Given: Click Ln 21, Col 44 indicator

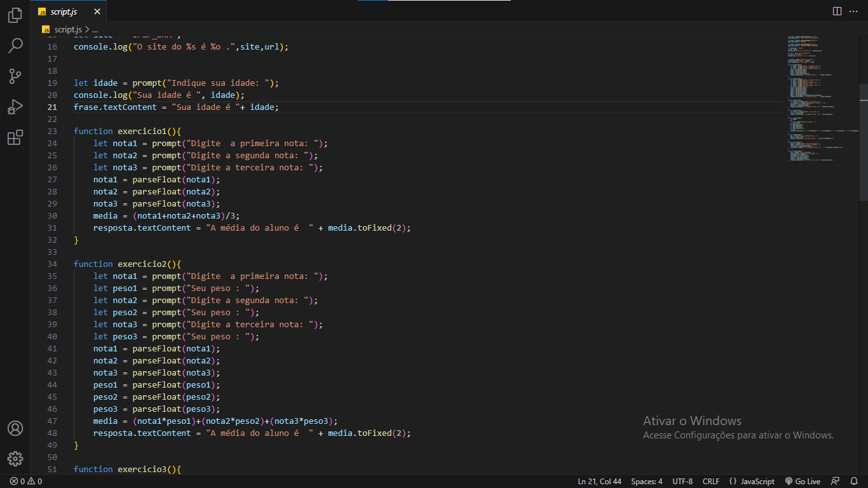Looking at the screenshot, I should [x=599, y=482].
